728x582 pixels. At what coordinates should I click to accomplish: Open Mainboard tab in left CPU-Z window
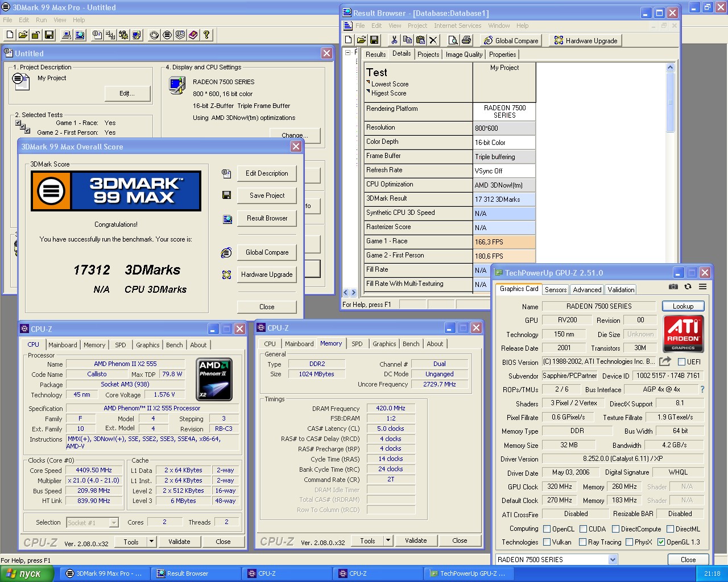(x=63, y=345)
